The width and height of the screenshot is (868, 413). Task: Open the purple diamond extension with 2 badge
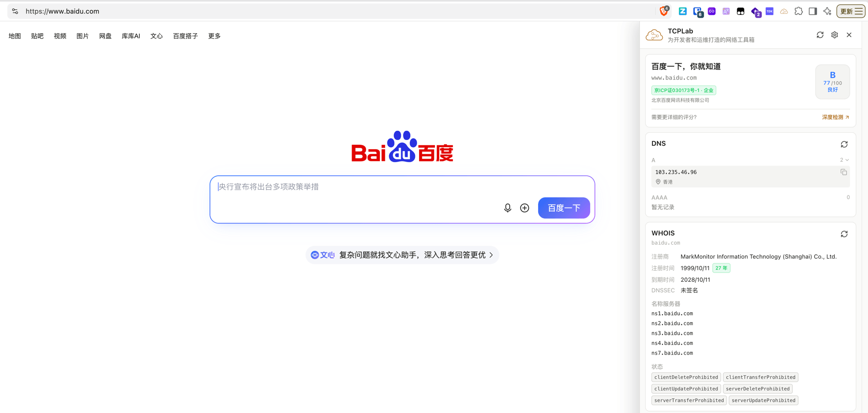click(756, 12)
